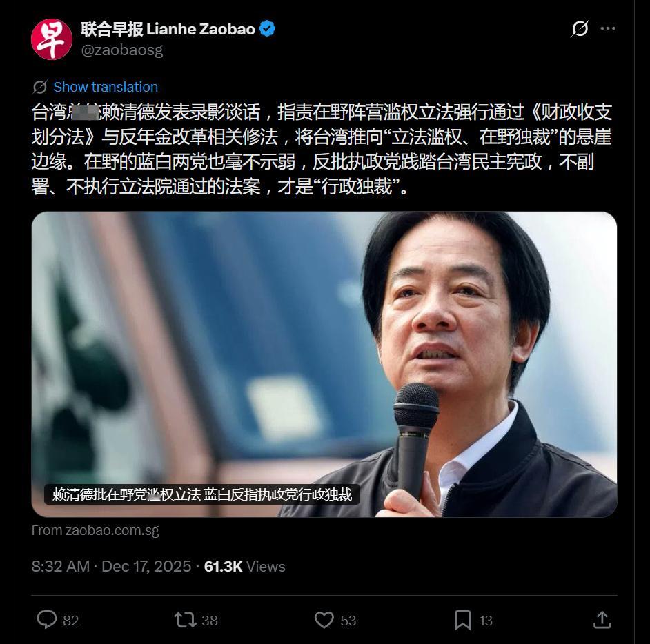The image size is (650, 644).
Task: Repost using the retweet icon
Action: (185, 620)
